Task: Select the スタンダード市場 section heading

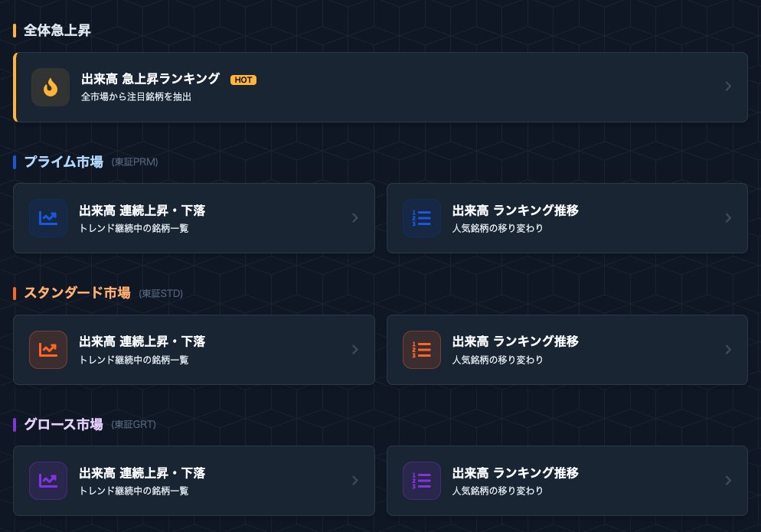Action: (x=77, y=292)
